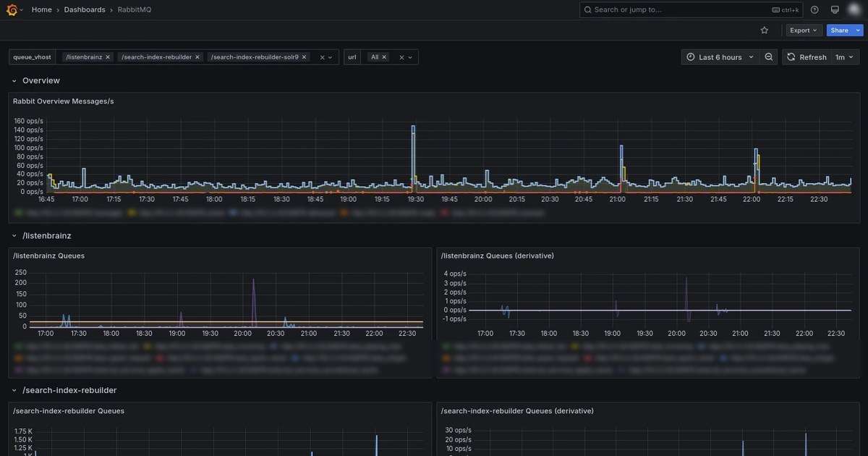Viewport: 868px width, 456px height.
Task: Click the 250 y-axis label in /listenbrainz Queues
Action: coord(20,271)
